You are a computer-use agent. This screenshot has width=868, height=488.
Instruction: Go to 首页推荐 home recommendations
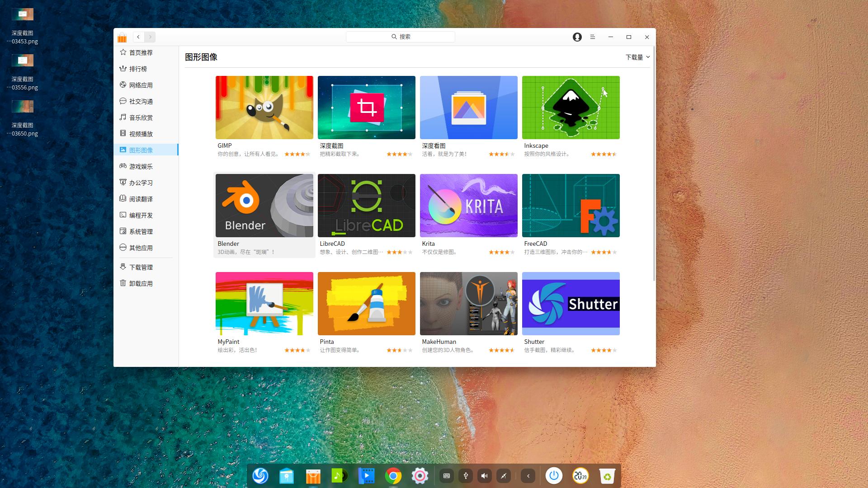[141, 52]
